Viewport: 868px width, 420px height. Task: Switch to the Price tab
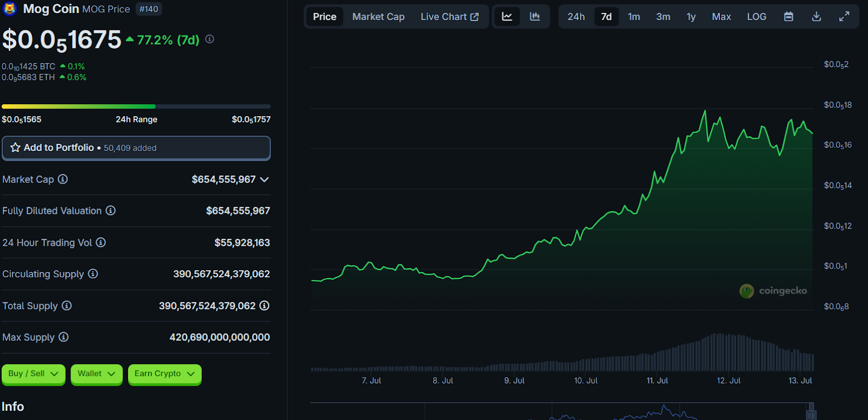pyautogui.click(x=325, y=17)
